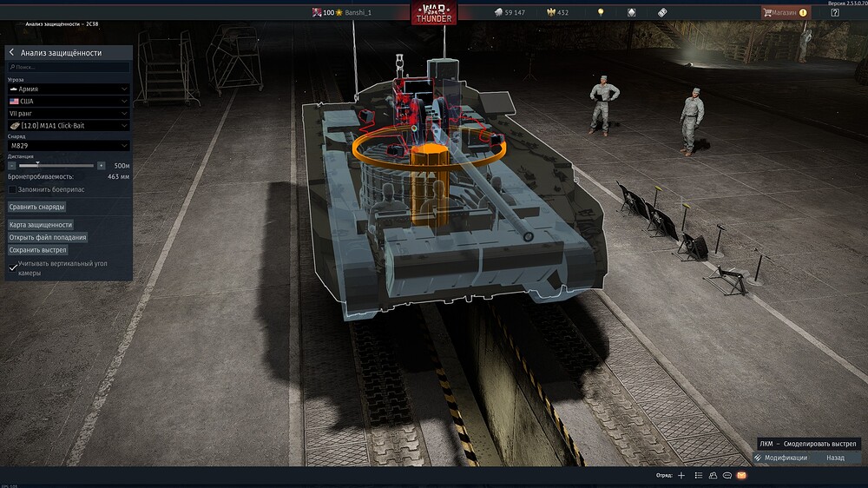Image resolution: width=868 pixels, height=488 pixels.
Task: Open the США nation dropdown
Action: 68,101
